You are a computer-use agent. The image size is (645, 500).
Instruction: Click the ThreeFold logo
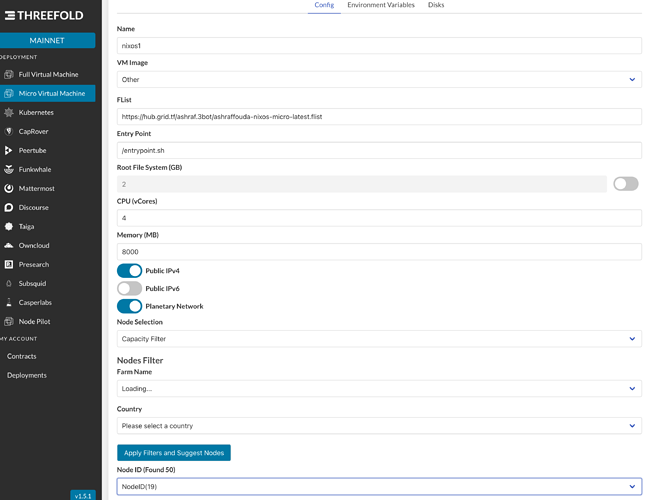(44, 16)
